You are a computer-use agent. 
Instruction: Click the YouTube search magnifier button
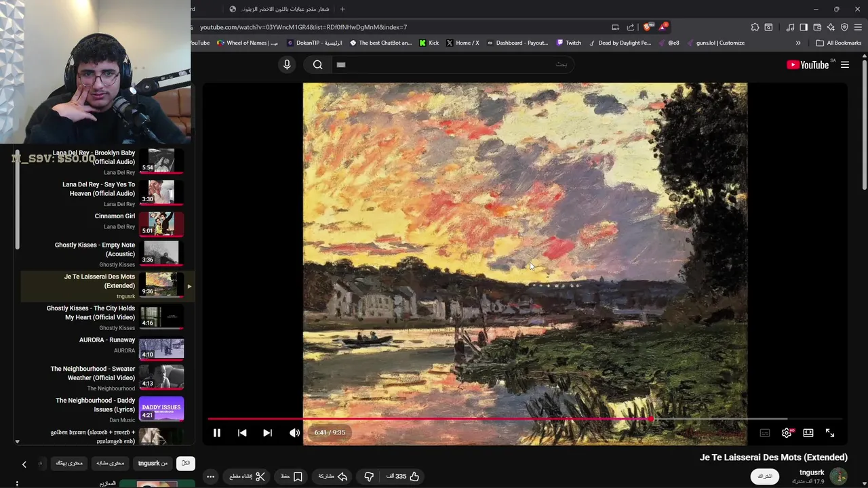317,64
